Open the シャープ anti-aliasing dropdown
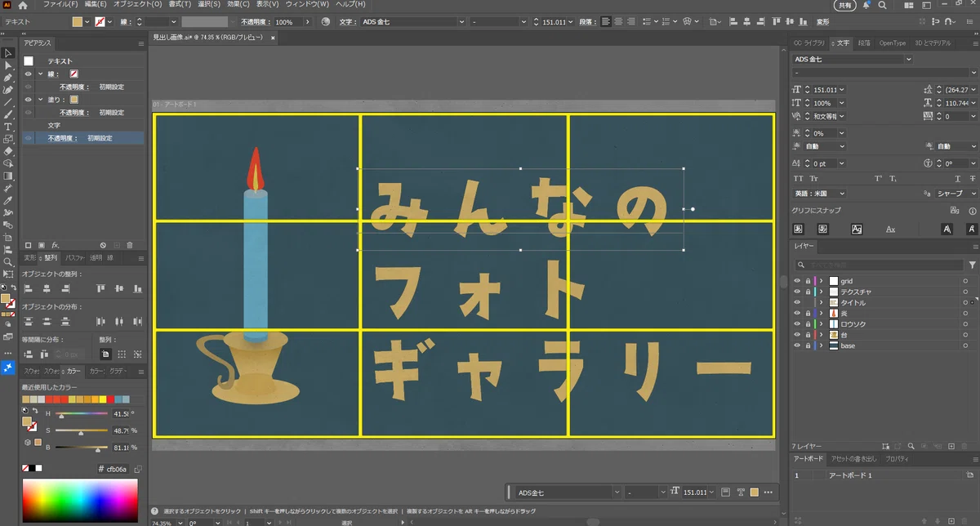 (957, 194)
